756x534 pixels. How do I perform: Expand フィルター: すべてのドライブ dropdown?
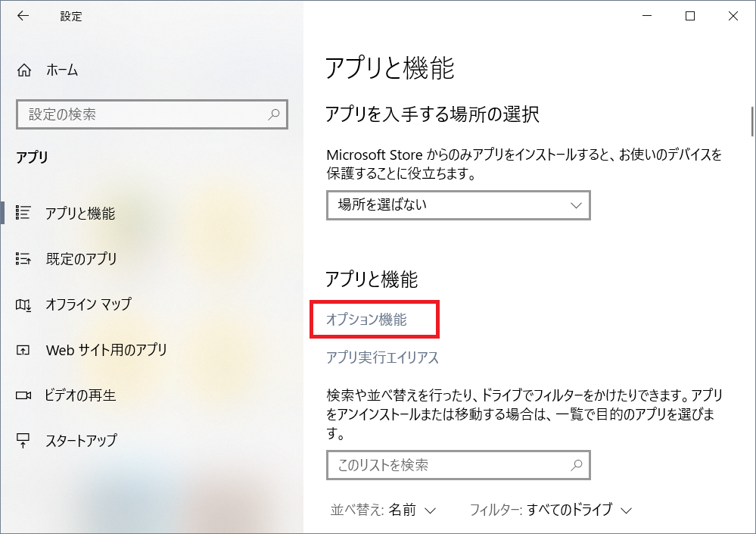pos(551,510)
